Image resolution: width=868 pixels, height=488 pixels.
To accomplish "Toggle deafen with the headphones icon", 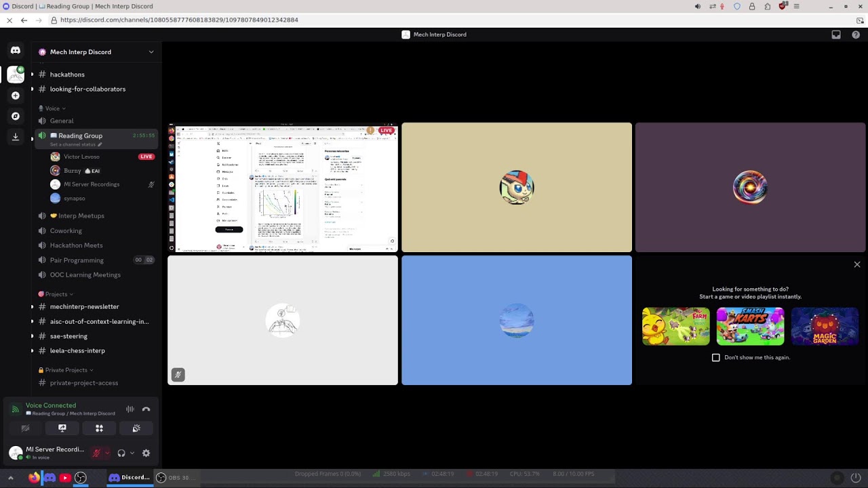I will [x=121, y=453].
